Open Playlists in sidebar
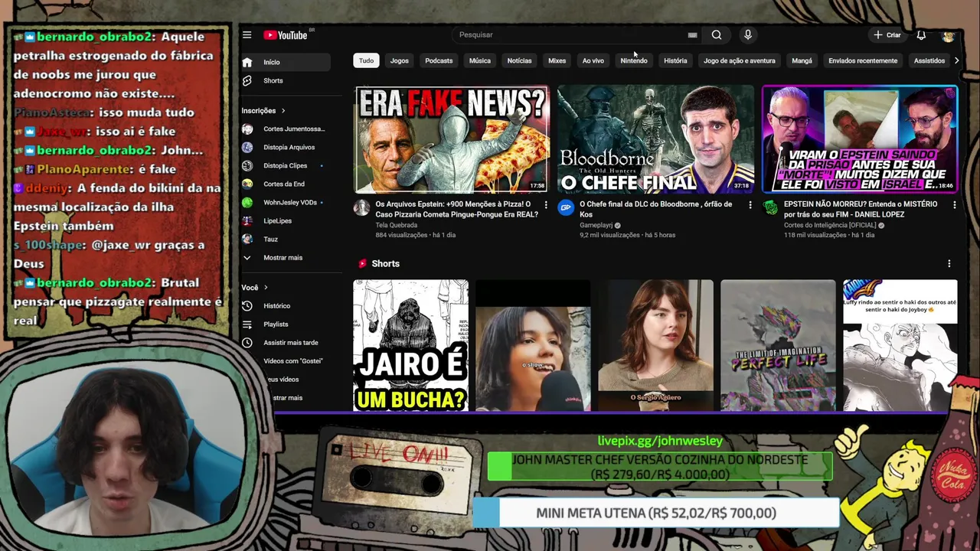Screen dimensions: 980x551 (285, 324)
